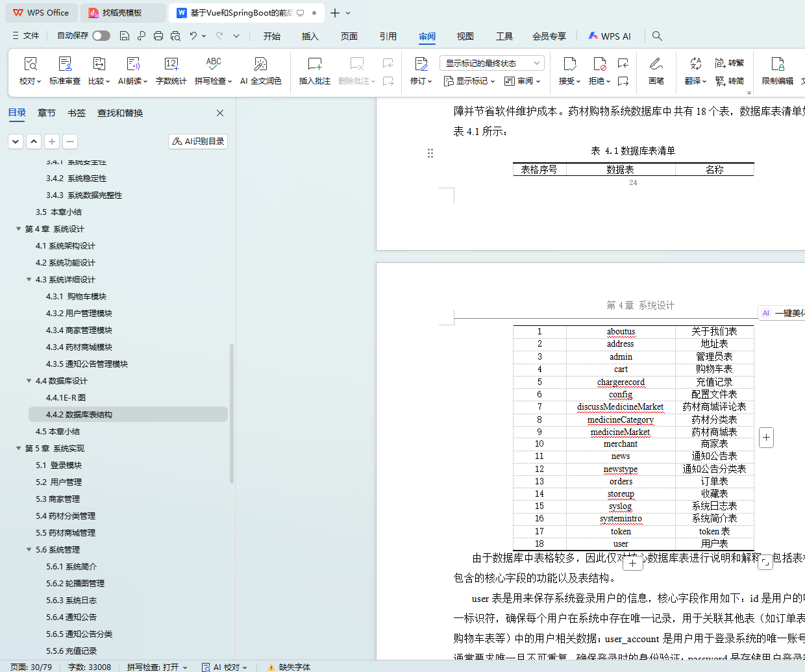805x672 pixels.
Task: Collapse the 5.6 系统管理 section
Action: point(29,550)
